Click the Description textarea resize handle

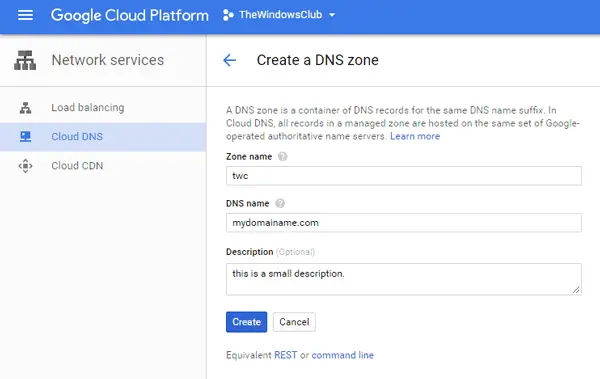pyautogui.click(x=576, y=290)
